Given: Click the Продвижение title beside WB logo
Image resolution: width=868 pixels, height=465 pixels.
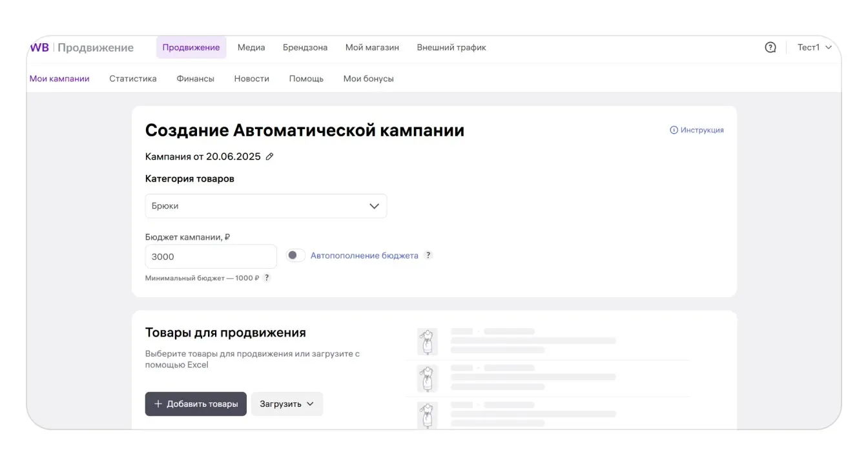Looking at the screenshot, I should 96,47.
